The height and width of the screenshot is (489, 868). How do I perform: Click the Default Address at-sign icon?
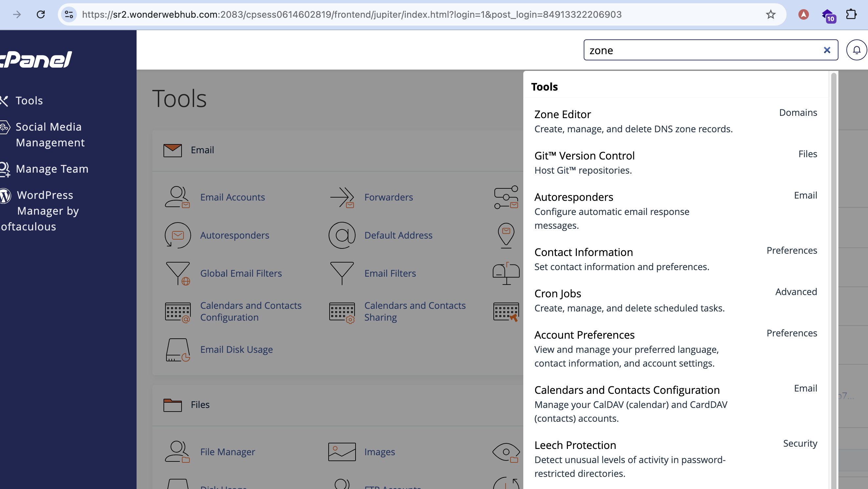click(342, 235)
